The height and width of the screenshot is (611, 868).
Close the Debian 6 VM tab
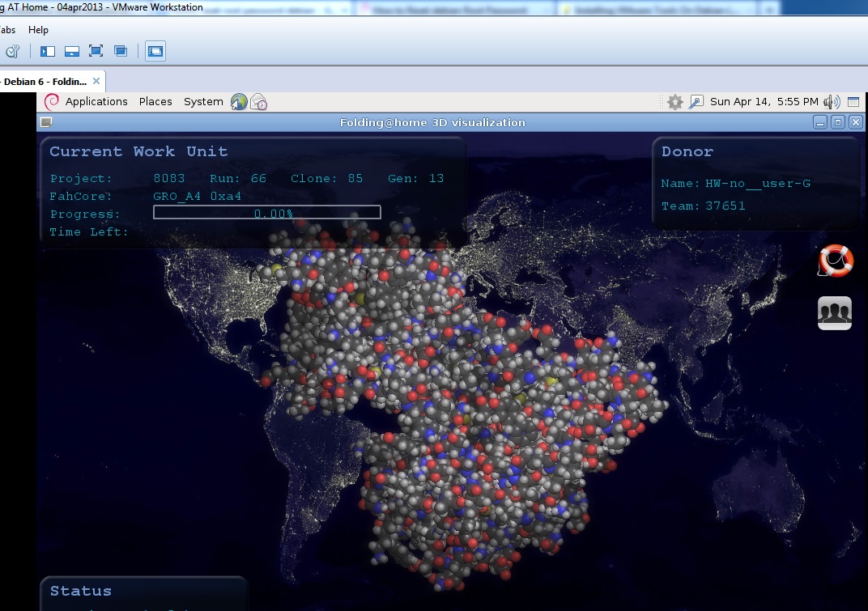96,81
